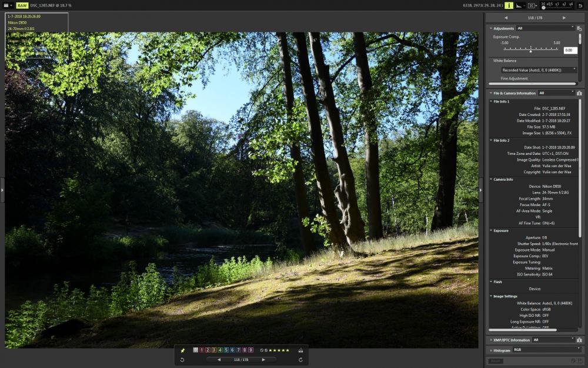Collapse the Image Settings group
This screenshot has width=588, height=368.
coord(491,296)
